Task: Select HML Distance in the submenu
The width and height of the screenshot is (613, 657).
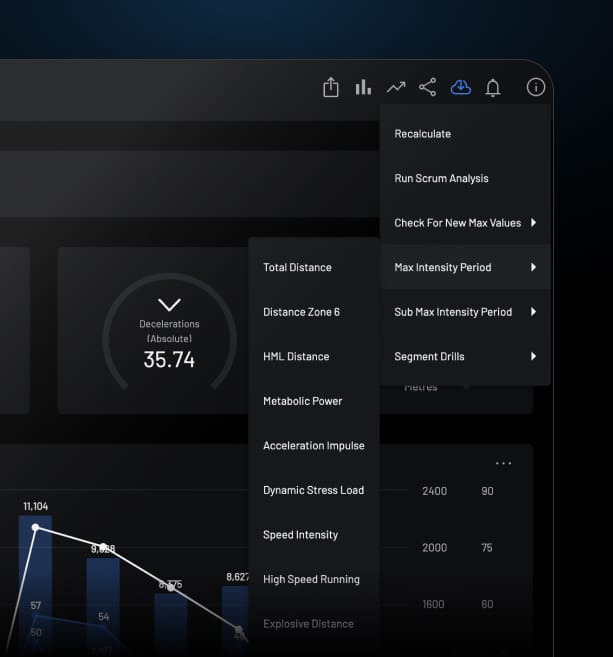Action: (314, 357)
